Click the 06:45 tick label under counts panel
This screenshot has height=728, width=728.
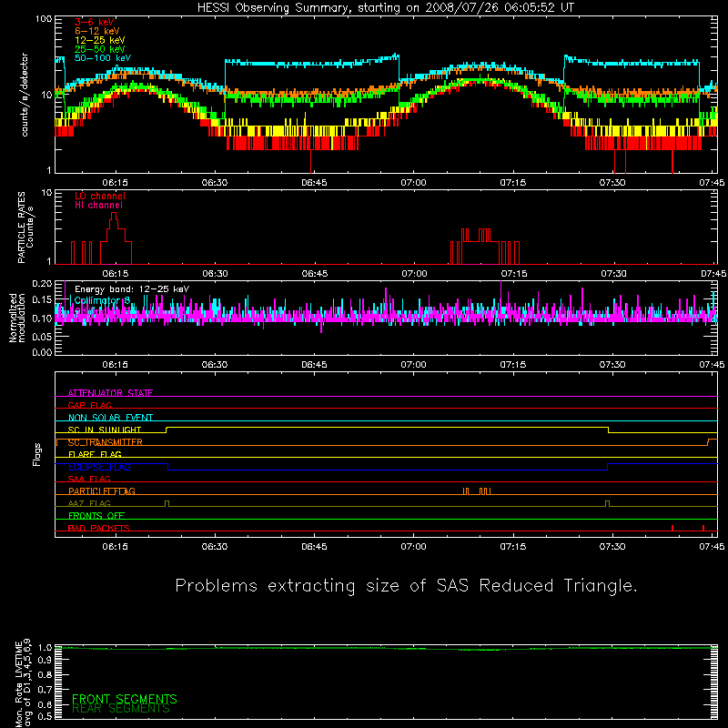point(314,183)
